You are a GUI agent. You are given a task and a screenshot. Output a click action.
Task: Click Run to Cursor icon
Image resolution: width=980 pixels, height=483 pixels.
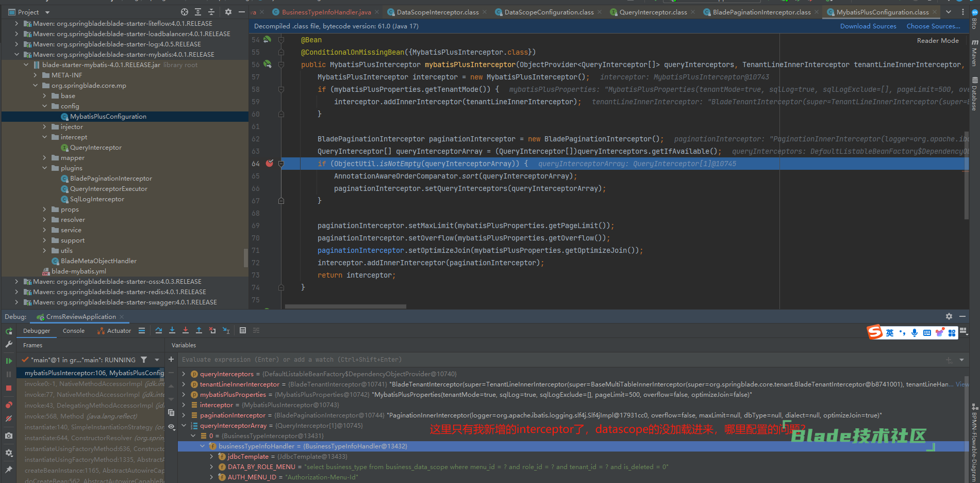pos(226,330)
